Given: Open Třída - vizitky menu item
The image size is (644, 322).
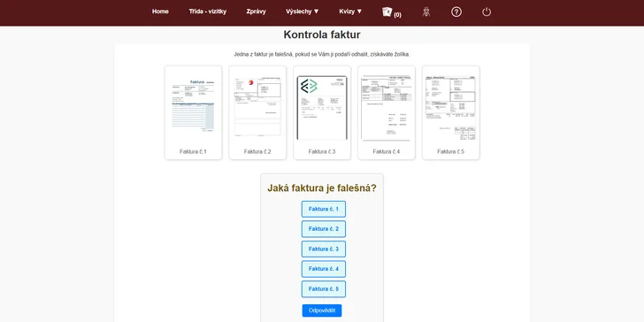Looking at the screenshot, I should [207, 11].
